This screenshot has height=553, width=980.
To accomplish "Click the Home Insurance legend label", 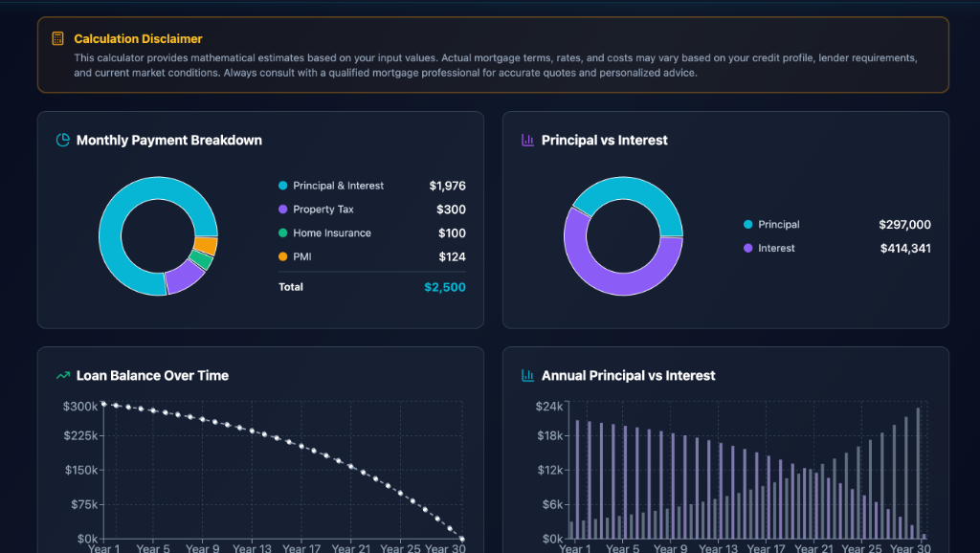I will [332, 233].
